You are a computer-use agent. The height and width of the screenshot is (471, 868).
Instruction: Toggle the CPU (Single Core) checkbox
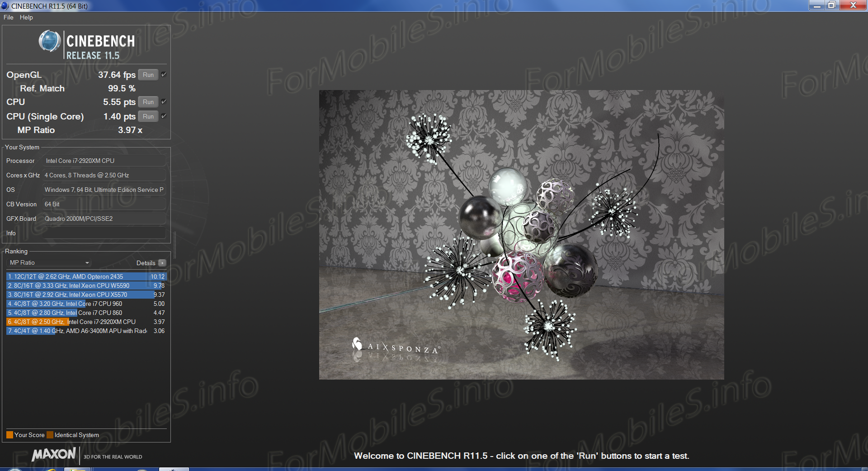click(164, 116)
